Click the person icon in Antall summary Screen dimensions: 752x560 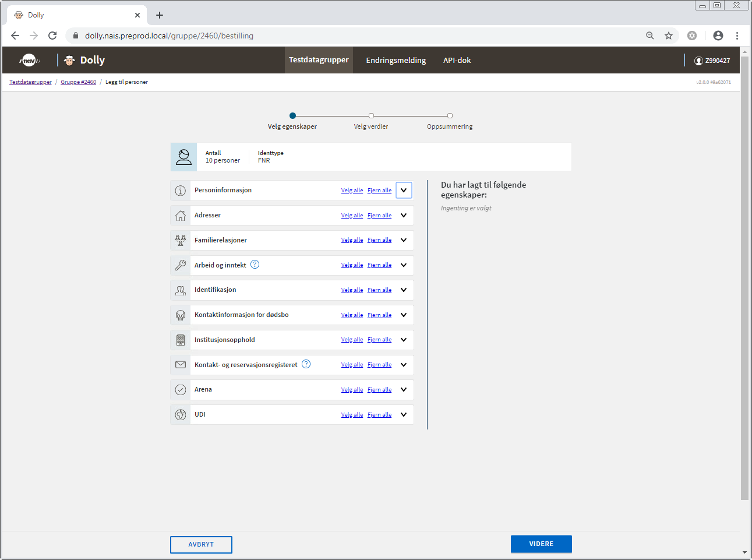tap(183, 157)
